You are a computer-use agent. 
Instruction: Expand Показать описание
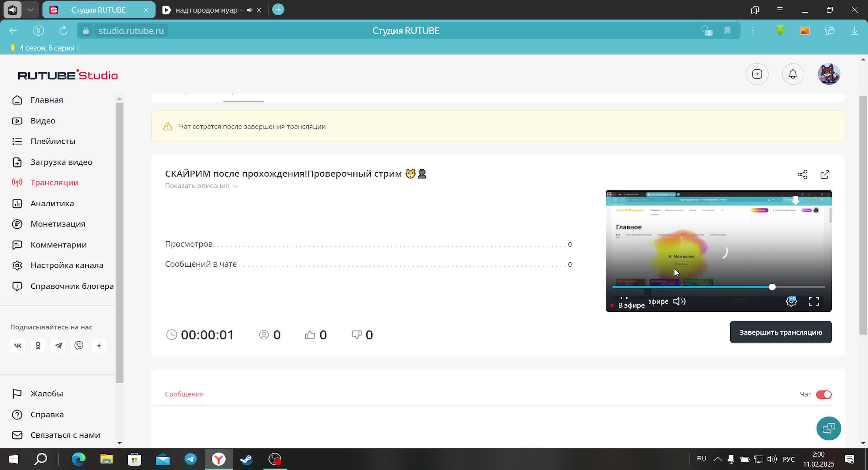click(202, 186)
